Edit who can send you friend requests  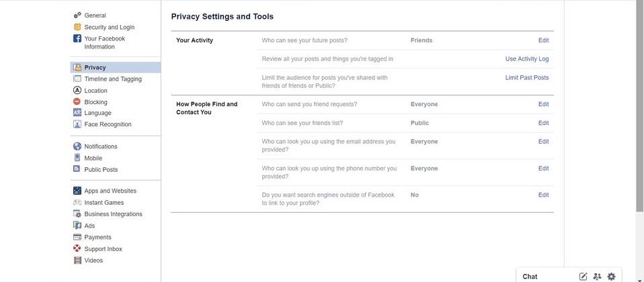[543, 104]
